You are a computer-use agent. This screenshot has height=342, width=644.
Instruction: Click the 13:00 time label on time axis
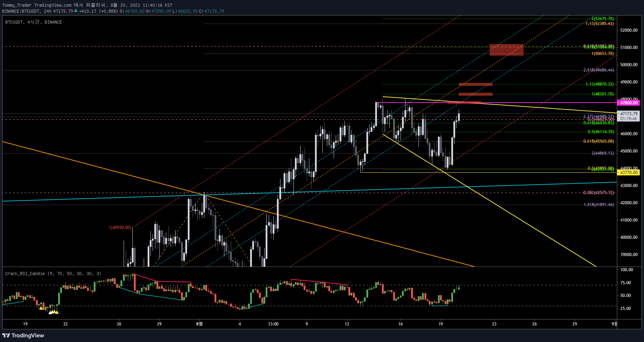tap(273, 324)
